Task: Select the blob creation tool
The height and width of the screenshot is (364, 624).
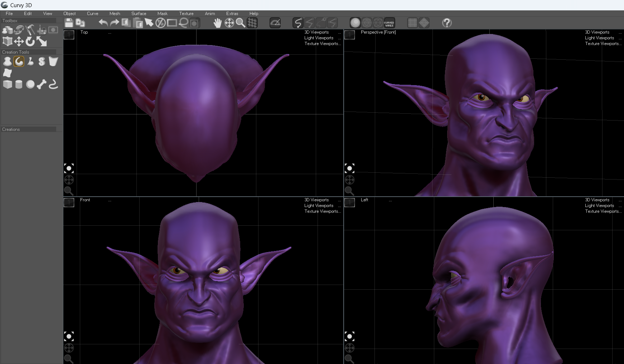Action: (7, 62)
